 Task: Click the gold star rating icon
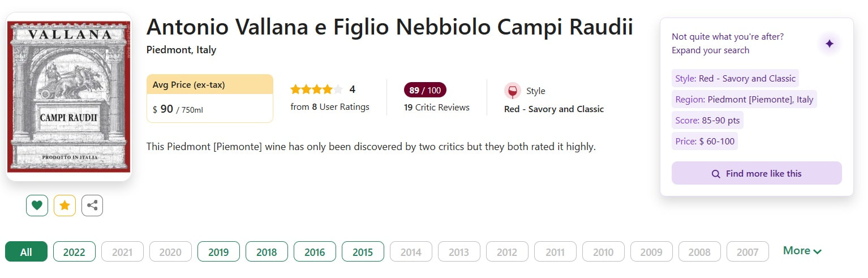[x=65, y=206]
